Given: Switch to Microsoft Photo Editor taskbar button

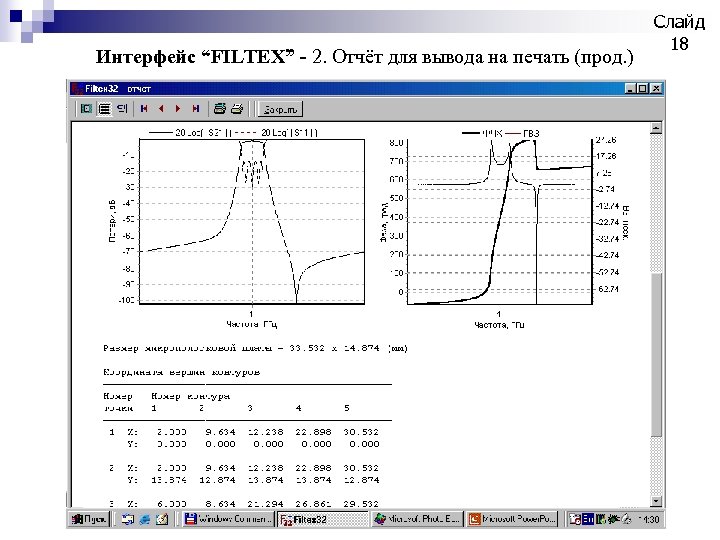Looking at the screenshot, I should pyautogui.click(x=417, y=519).
